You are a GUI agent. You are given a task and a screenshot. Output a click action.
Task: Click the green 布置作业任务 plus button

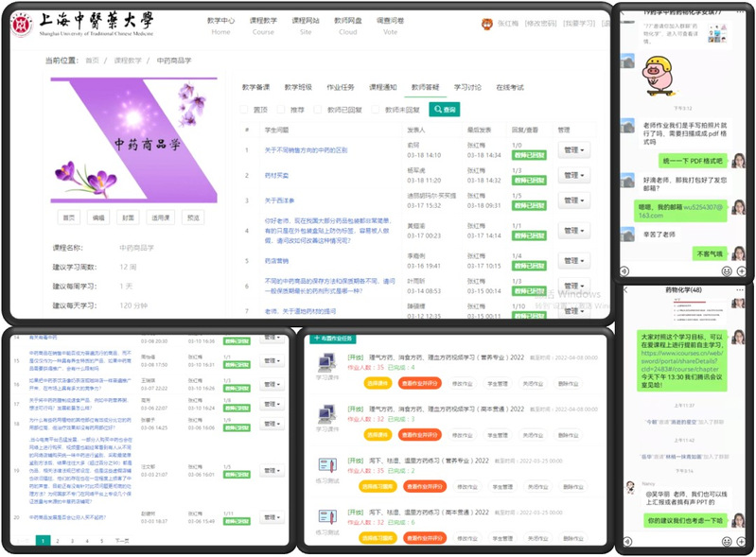335,337
